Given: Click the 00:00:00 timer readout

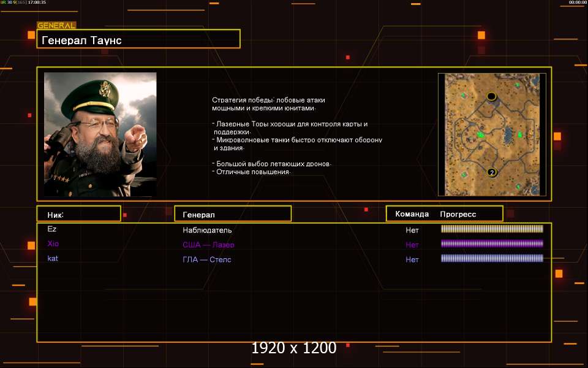Looking at the screenshot, I should (578, 2).
